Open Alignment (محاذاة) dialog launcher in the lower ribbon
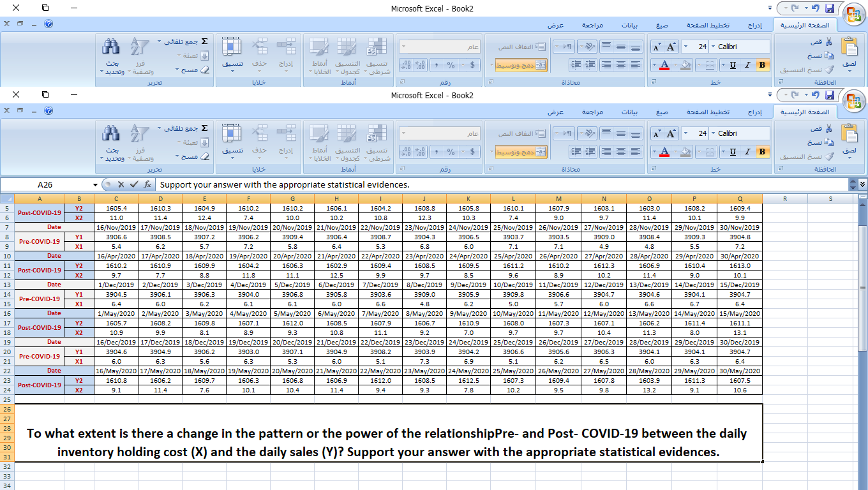The width and height of the screenshot is (868, 490). coord(490,169)
